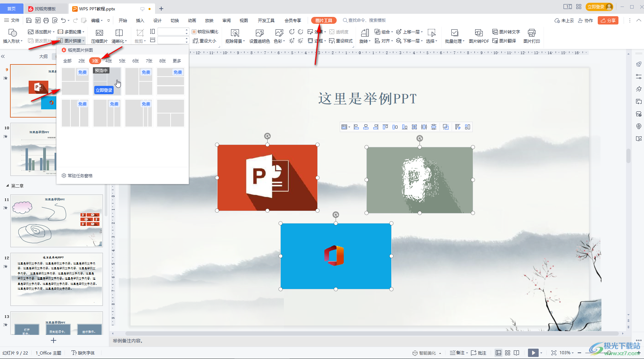644x359 pixels.
Task: Collapse the ribbon with the chevron
Action: coord(638,20)
